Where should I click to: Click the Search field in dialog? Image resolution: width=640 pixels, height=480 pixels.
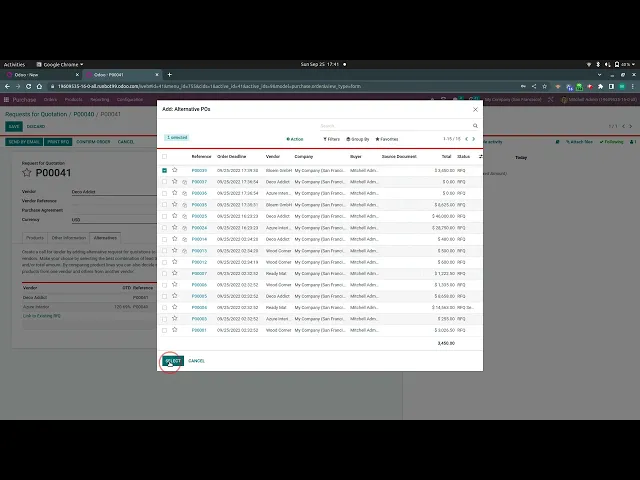(395, 126)
